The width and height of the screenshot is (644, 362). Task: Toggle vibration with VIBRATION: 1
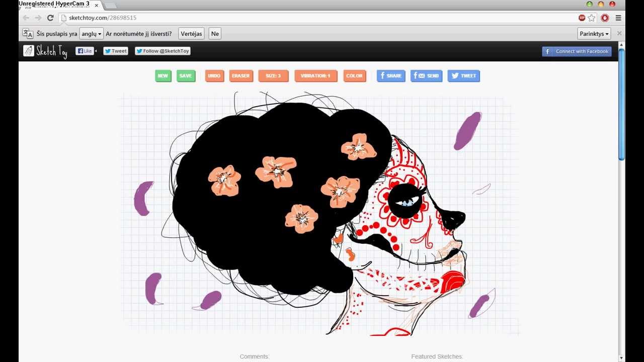315,76
